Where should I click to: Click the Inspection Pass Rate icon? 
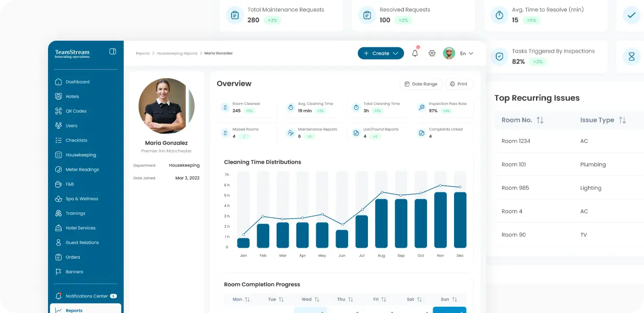click(x=422, y=107)
